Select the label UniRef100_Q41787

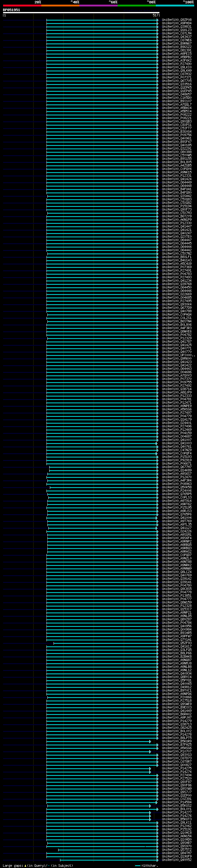tap(177, 342)
